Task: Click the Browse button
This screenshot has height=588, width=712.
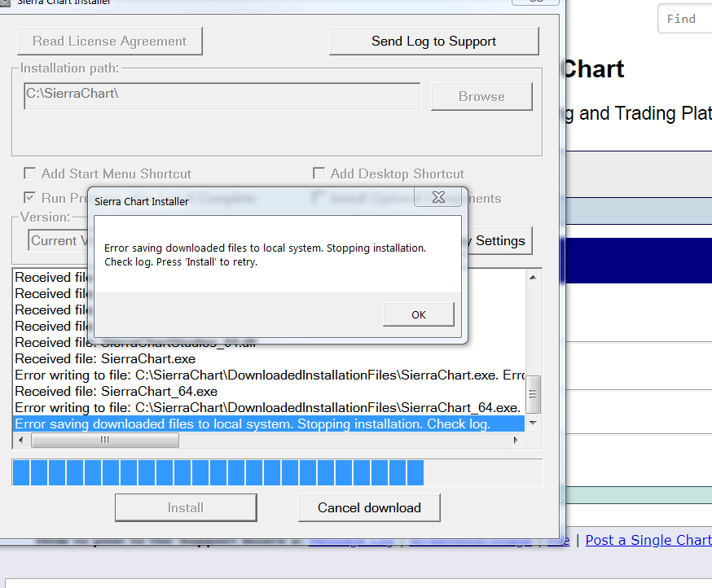Action: tap(481, 96)
